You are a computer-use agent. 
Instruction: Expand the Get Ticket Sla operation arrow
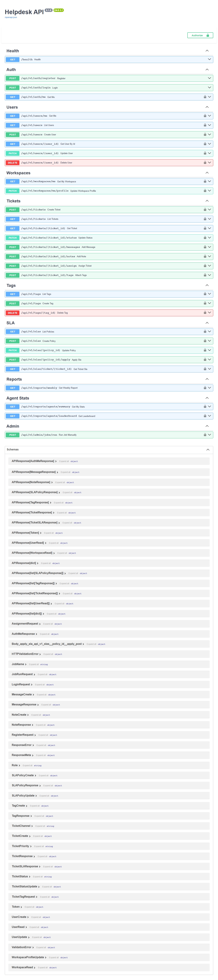click(209, 369)
